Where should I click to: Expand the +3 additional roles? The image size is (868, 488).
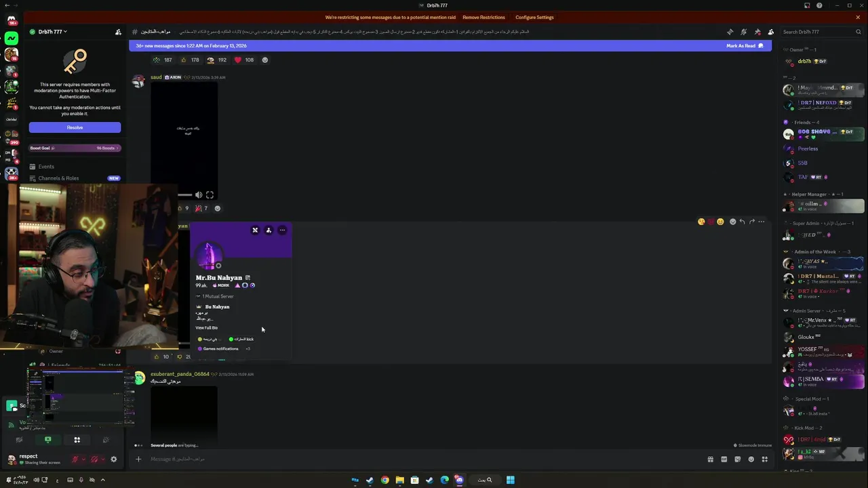tap(248, 348)
